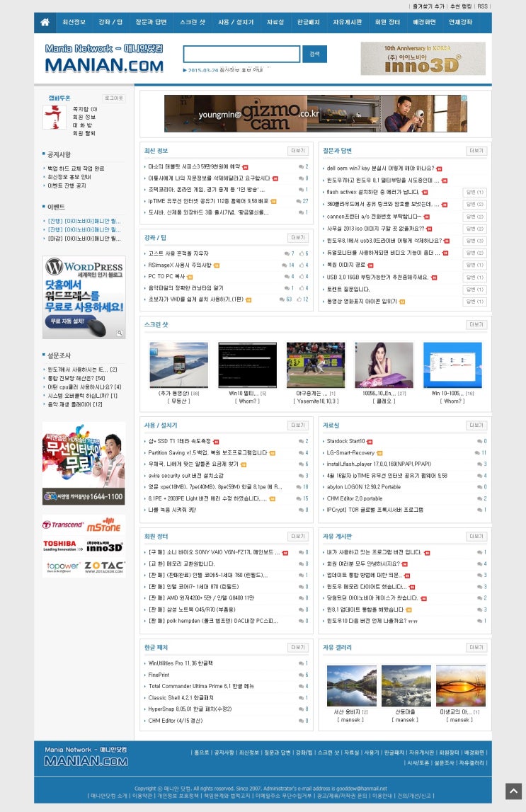Viewport: 526px width, 812px height.
Task: Open the MANIAN.COM header logo
Action: [104, 59]
